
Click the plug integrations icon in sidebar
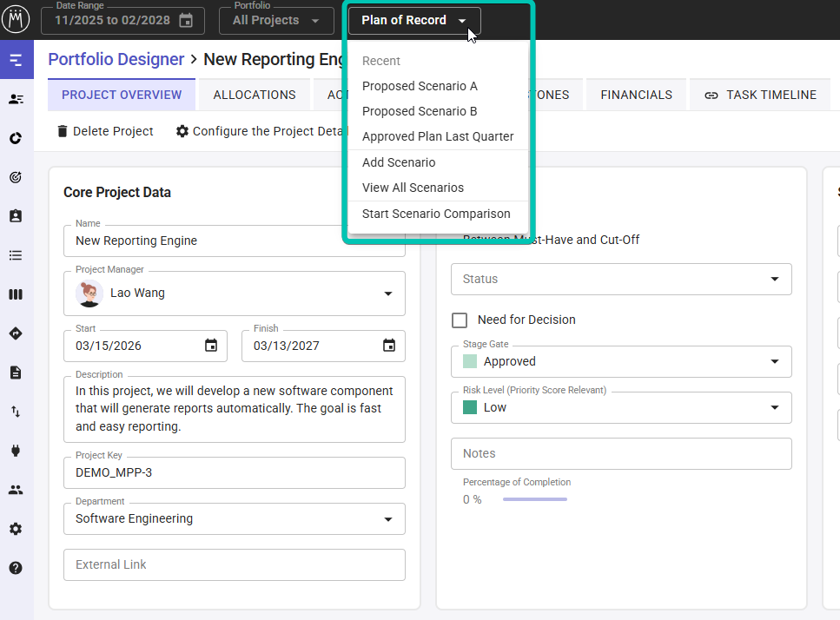point(16,451)
